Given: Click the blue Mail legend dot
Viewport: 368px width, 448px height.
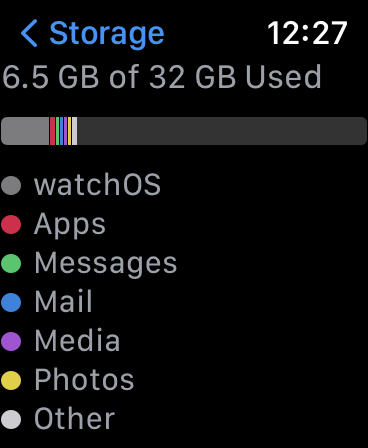Looking at the screenshot, I should [x=11, y=302].
